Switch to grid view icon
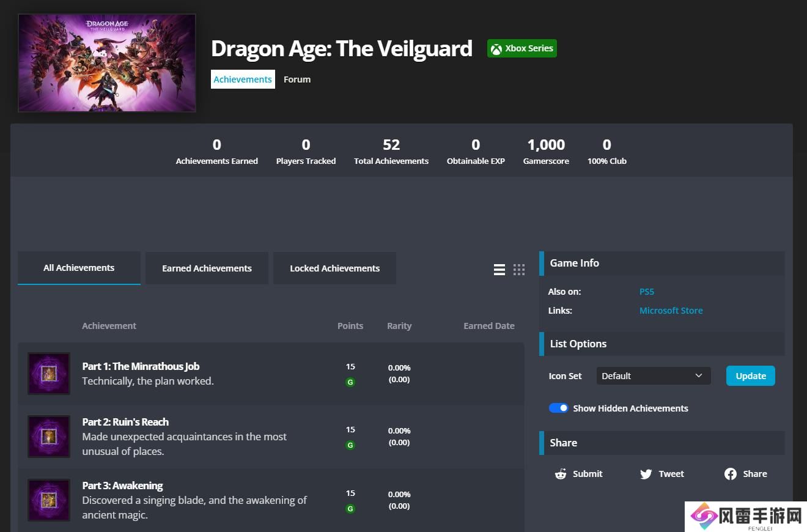 (519, 270)
